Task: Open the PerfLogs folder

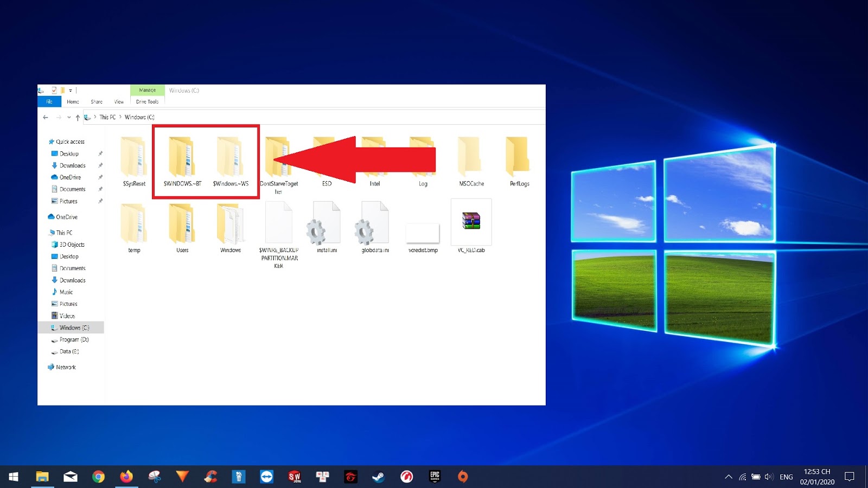Action: pos(519,162)
